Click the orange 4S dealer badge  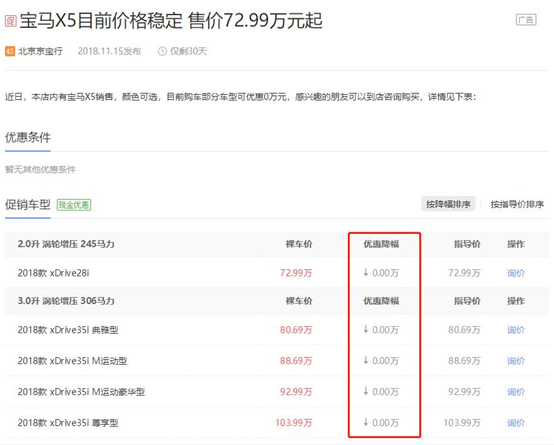click(10, 51)
